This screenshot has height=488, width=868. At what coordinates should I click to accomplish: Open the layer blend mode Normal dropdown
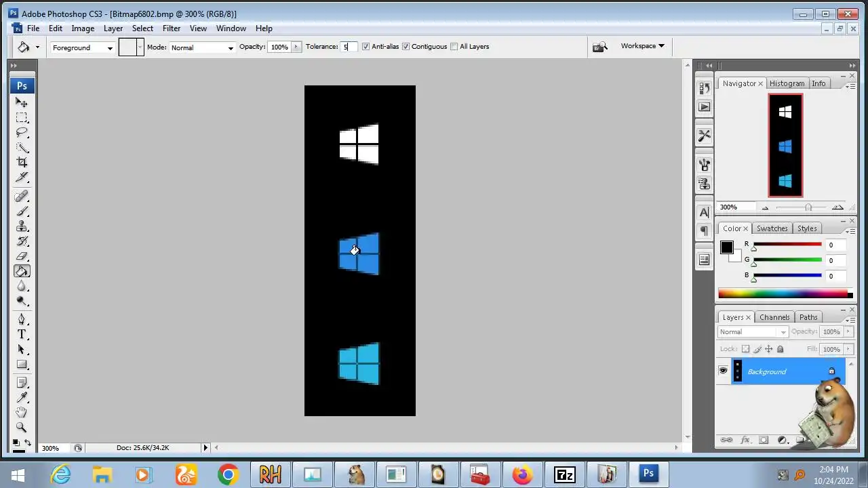pos(753,332)
